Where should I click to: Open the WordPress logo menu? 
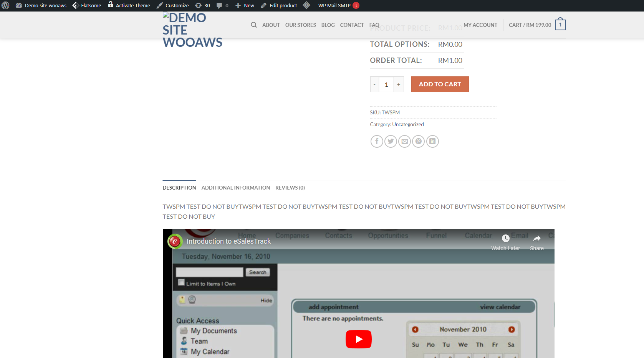[x=6, y=5]
